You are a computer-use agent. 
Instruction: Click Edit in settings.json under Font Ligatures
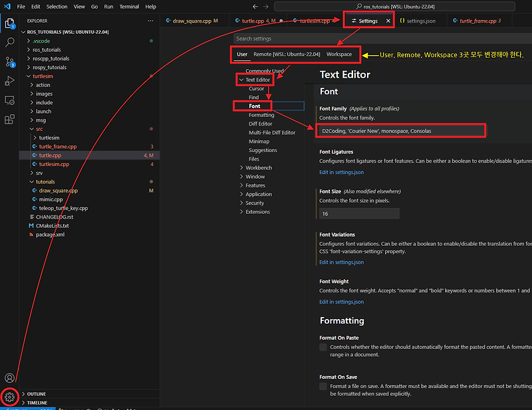pos(341,172)
